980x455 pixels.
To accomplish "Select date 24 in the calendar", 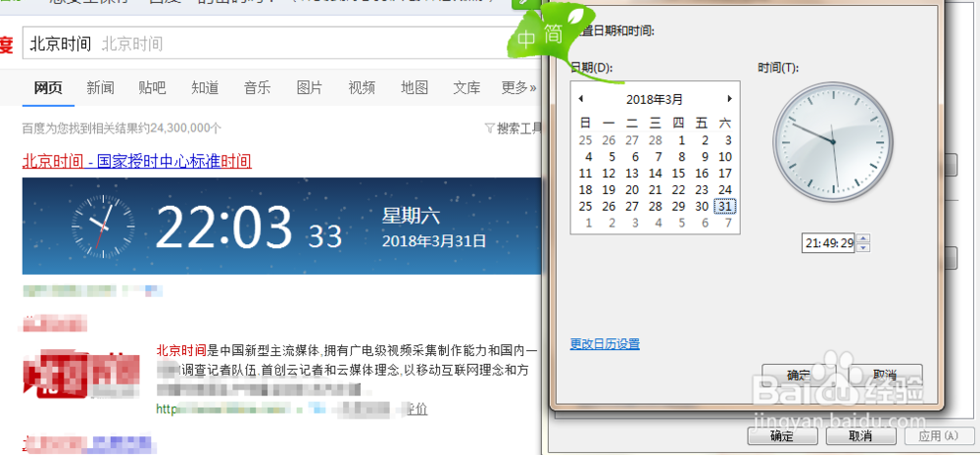I will click(x=725, y=189).
